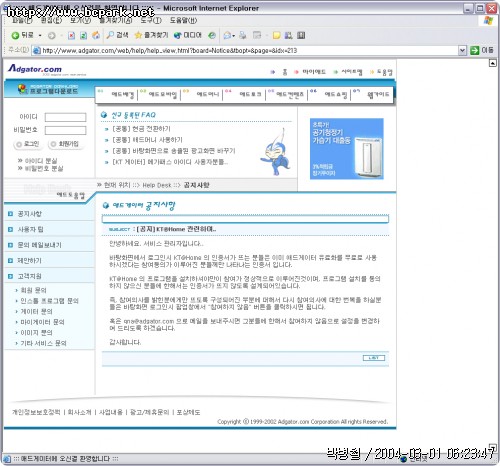Screen dimensions: 500x466
Task: Click the 로그인 login button
Action: pos(28,144)
